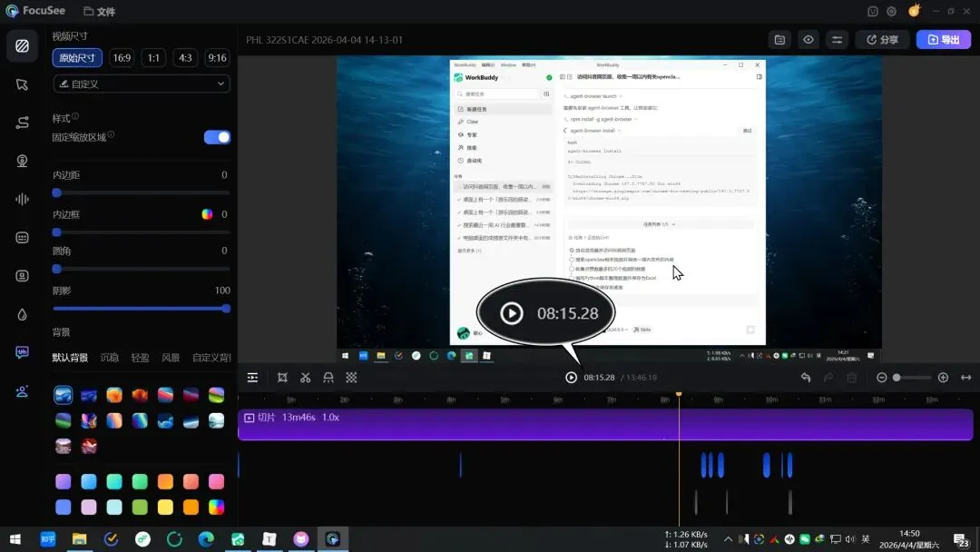Switch to 沉稳 background tab
Viewport: 980px width, 552px height.
tap(110, 358)
